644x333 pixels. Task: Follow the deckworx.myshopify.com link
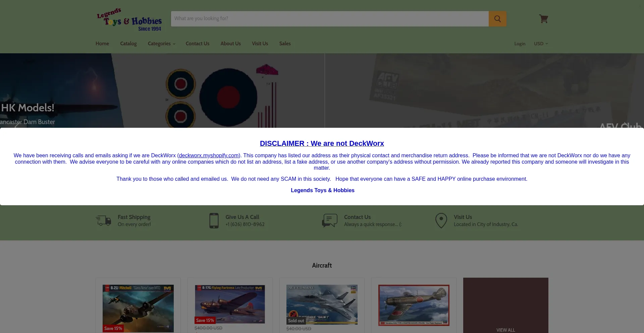click(x=209, y=156)
